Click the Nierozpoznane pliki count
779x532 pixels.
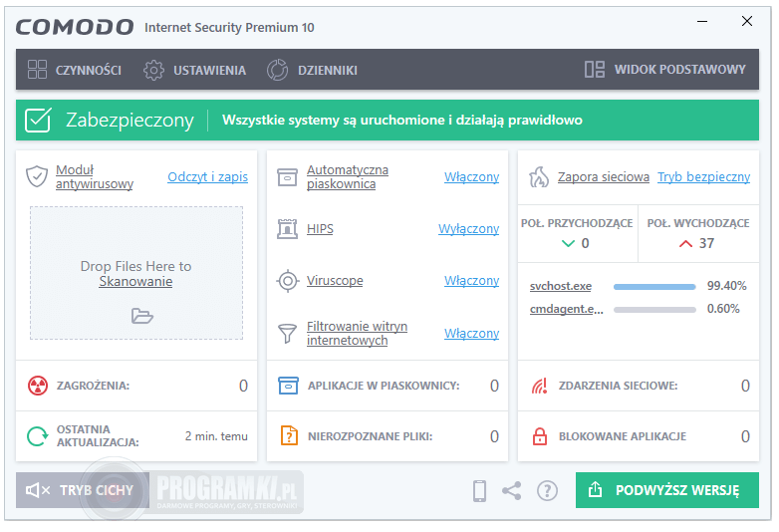494,436
